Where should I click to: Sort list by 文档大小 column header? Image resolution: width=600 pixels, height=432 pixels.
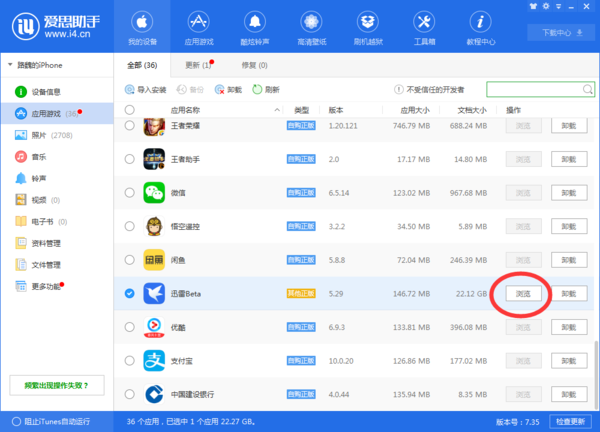[471, 109]
